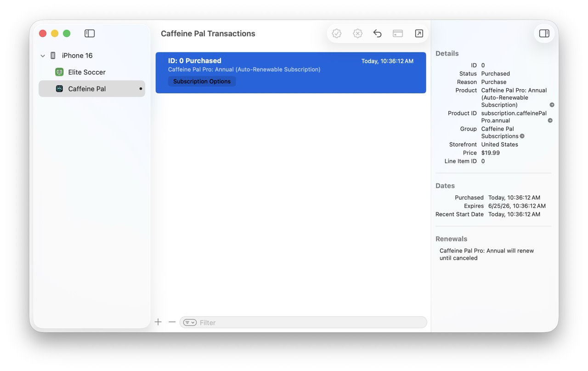The width and height of the screenshot is (588, 371).
Task: Click the green zoom window button
Action: click(x=67, y=34)
